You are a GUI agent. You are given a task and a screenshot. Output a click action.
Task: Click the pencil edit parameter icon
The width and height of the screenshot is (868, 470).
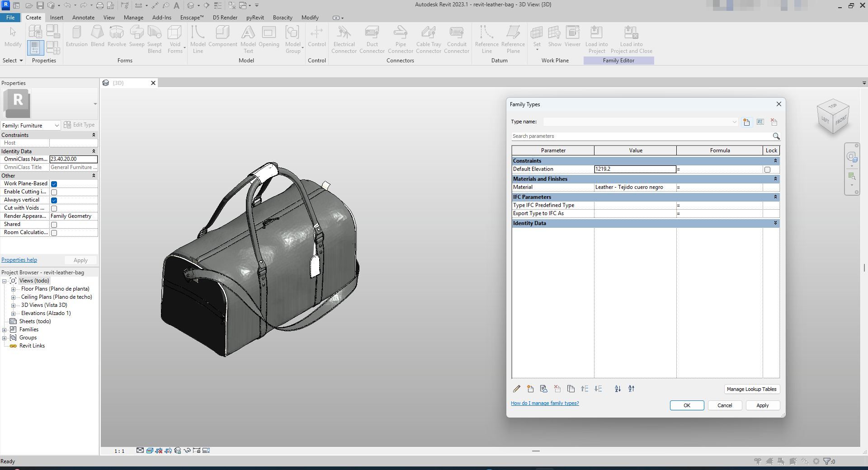tap(517, 389)
